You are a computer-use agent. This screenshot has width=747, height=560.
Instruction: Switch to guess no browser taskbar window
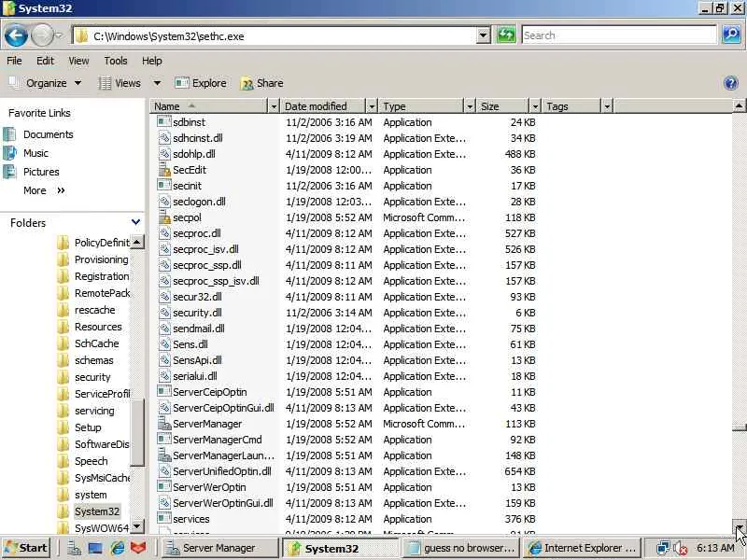(x=460, y=548)
